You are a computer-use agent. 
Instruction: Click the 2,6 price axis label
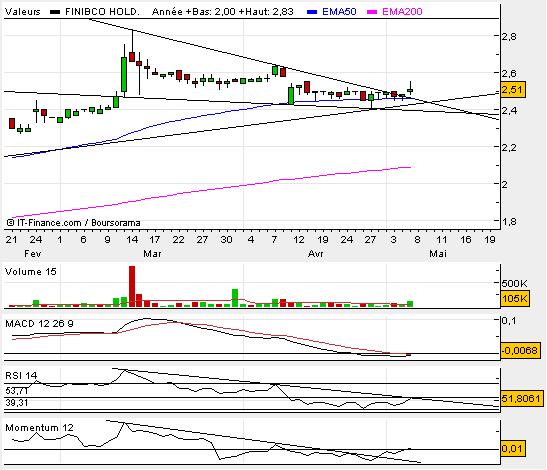pos(510,74)
